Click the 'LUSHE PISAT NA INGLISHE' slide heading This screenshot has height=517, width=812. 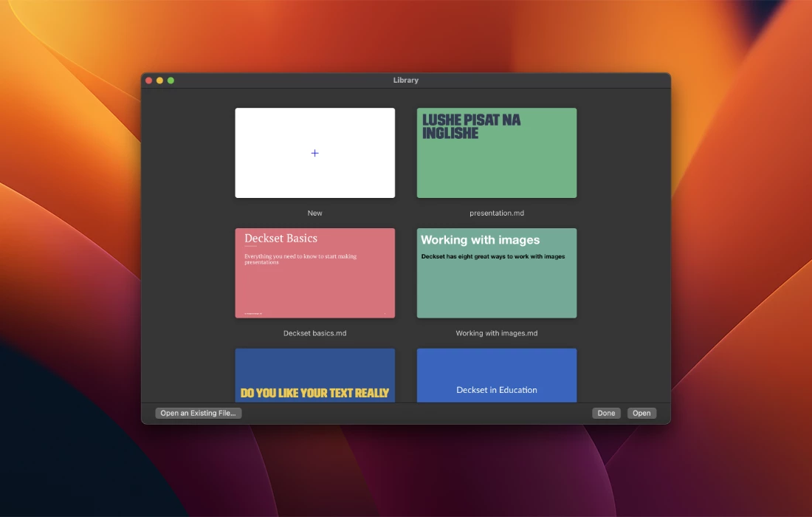(471, 126)
